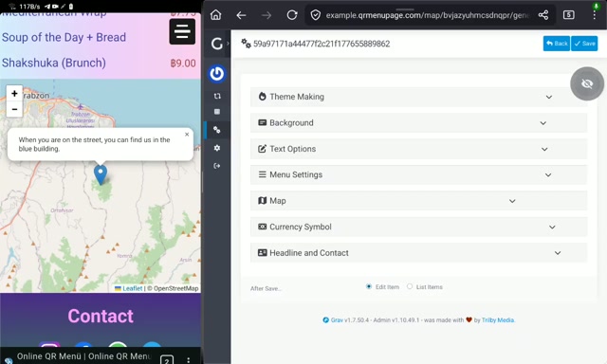Navigate back in the browser
Screen dimensions: 607x364
[241, 15]
